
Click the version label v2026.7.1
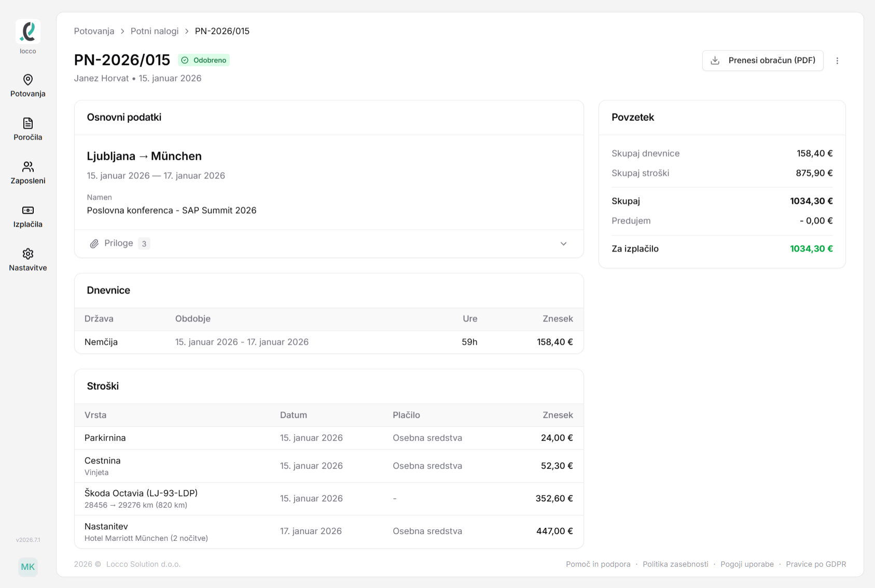click(x=28, y=540)
